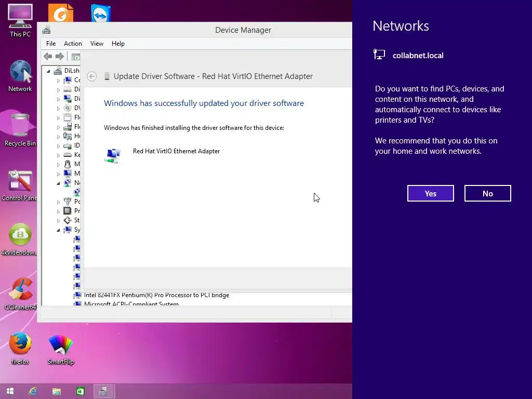Open Network desktop icon
Image resolution: width=532 pixels, height=399 pixels.
coord(20,75)
